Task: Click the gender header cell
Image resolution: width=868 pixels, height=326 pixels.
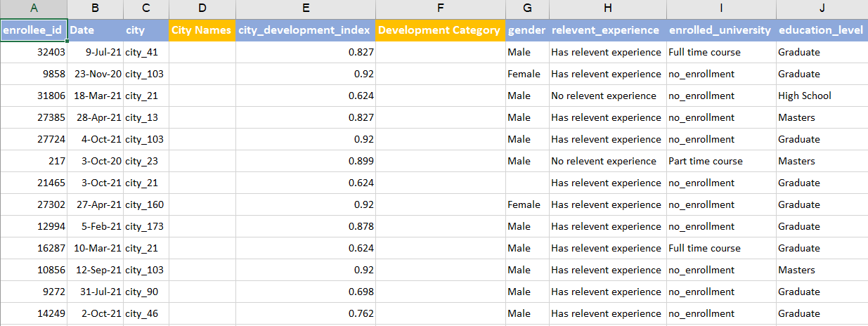Action: click(x=527, y=30)
